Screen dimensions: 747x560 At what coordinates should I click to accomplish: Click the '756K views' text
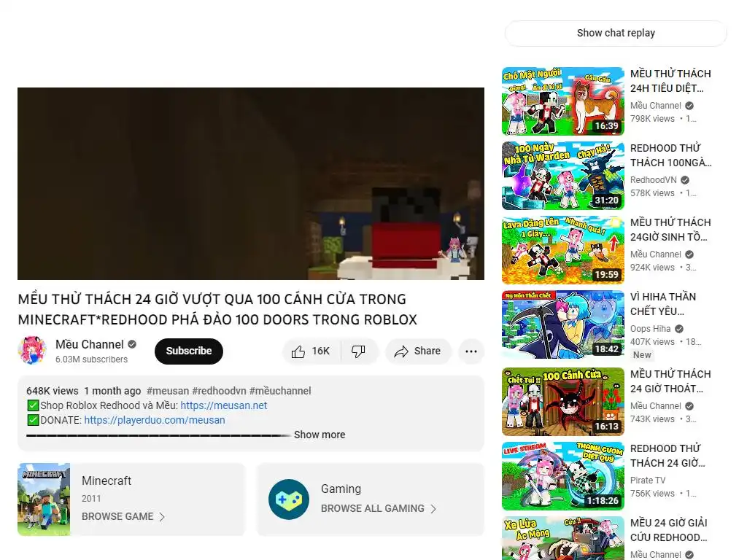pyautogui.click(x=652, y=494)
